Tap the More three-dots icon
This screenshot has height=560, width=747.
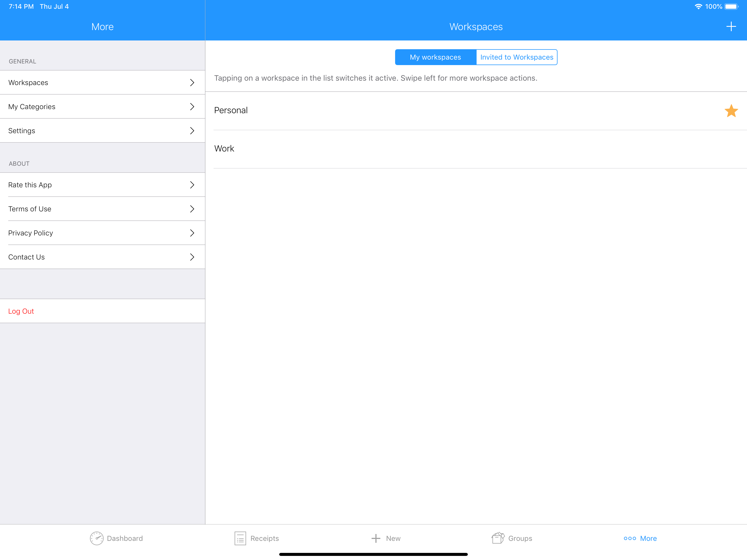click(629, 538)
